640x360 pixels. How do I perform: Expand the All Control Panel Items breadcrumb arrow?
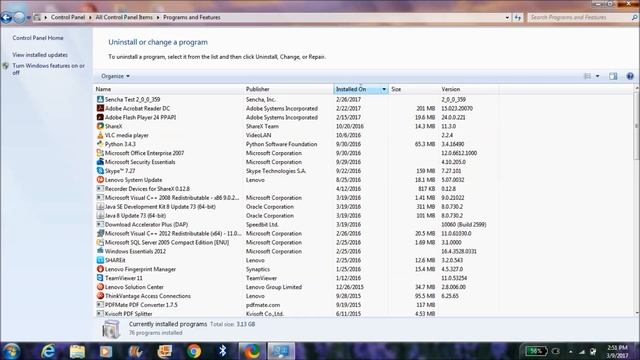(158, 18)
